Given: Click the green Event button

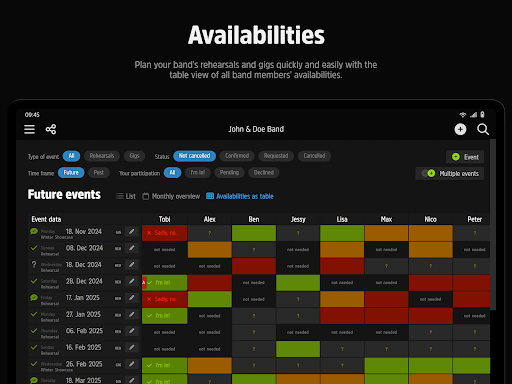Looking at the screenshot, I should coord(465,157).
